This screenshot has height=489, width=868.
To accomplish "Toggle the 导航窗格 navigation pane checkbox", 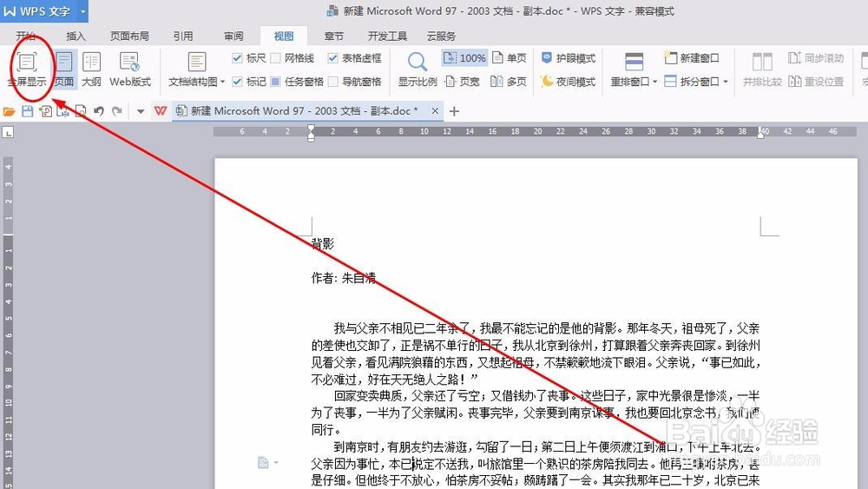I will 332,82.
